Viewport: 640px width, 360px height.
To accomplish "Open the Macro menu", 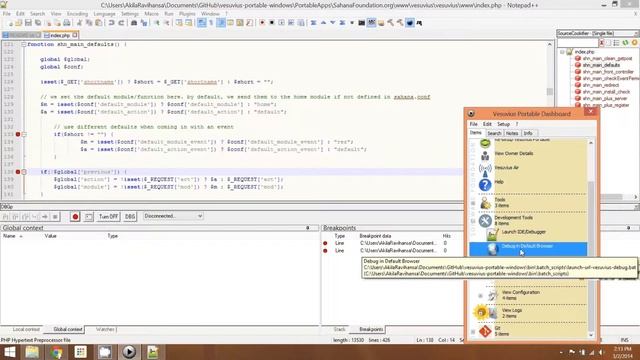I will (151, 14).
